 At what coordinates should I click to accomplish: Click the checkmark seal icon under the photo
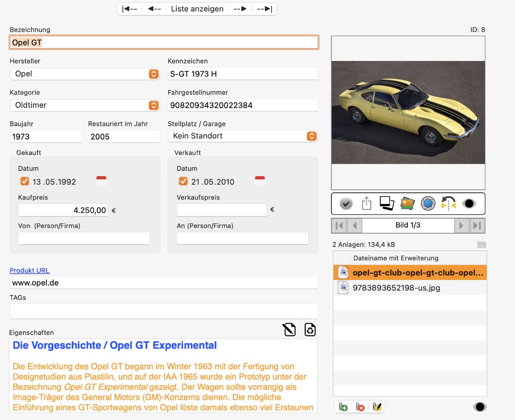point(346,204)
